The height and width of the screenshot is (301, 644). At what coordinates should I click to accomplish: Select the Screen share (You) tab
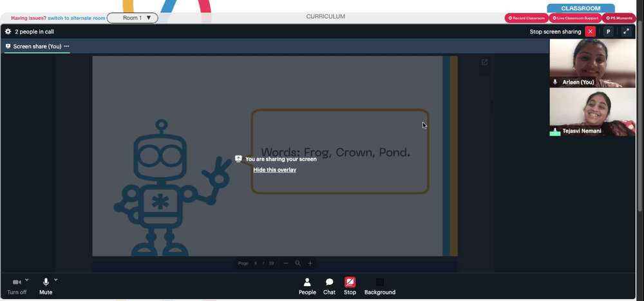(37, 46)
